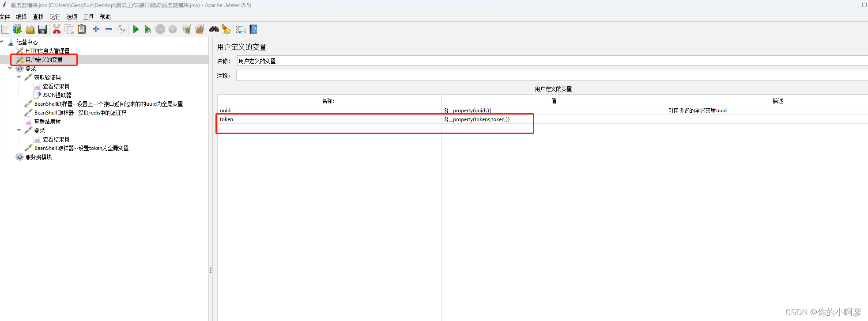
Task: Click the 引用设置的全局变量uuid description cell
Action: 767,111
